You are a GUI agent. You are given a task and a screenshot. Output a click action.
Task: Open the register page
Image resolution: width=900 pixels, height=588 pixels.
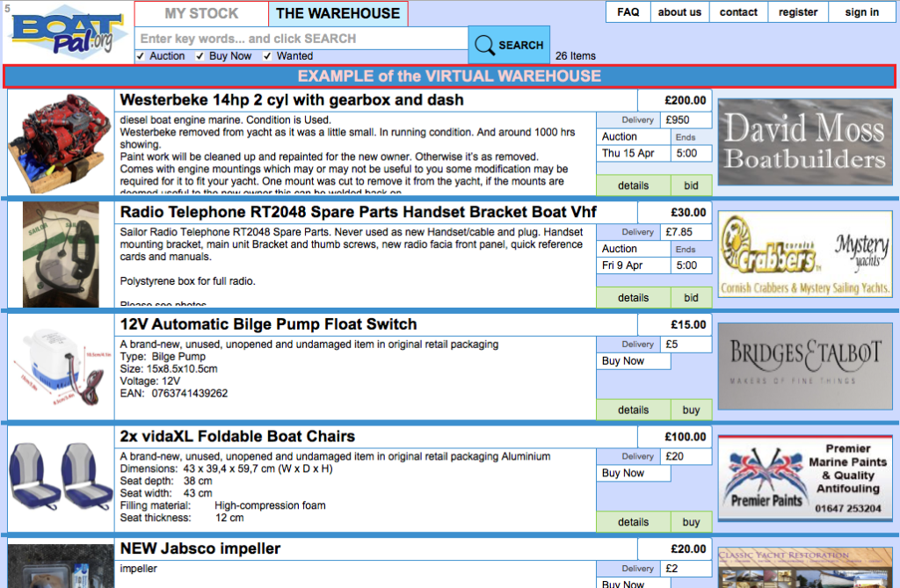(798, 12)
